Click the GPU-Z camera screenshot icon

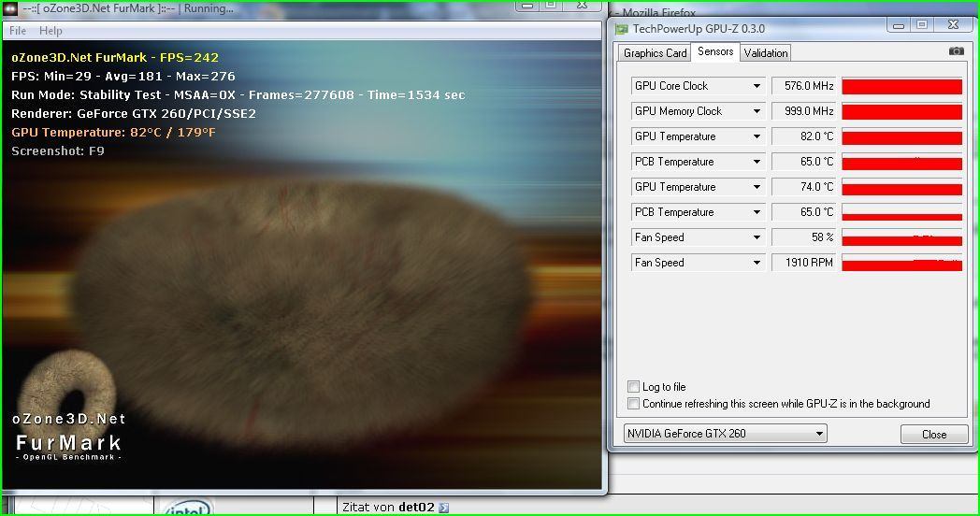(x=956, y=51)
